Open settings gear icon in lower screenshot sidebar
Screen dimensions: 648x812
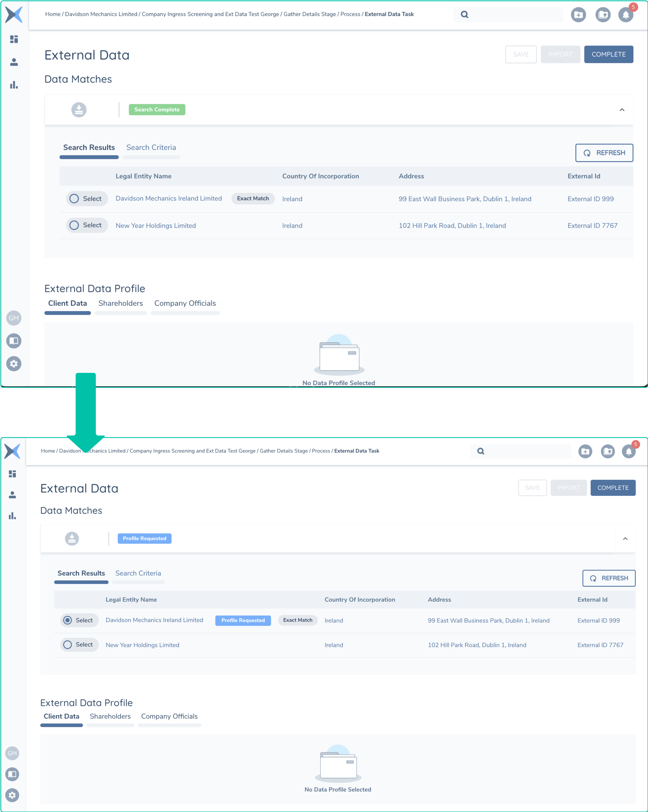pos(13,795)
